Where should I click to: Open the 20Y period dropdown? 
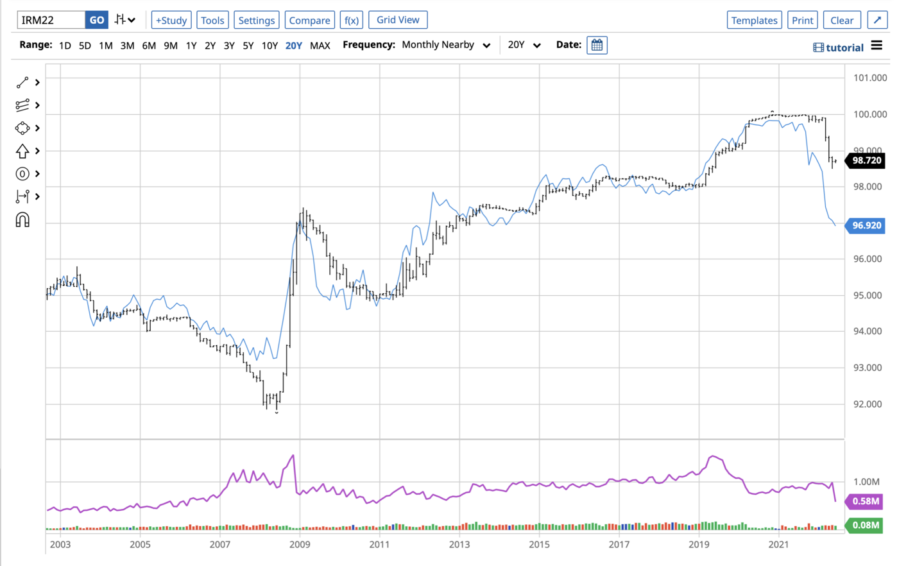(524, 45)
